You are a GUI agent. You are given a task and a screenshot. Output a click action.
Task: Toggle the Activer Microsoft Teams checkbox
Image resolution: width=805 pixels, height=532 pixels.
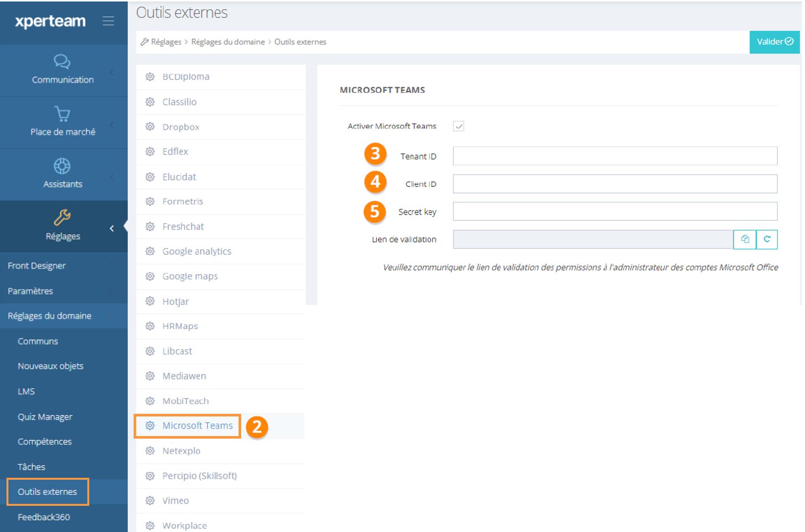tap(458, 126)
